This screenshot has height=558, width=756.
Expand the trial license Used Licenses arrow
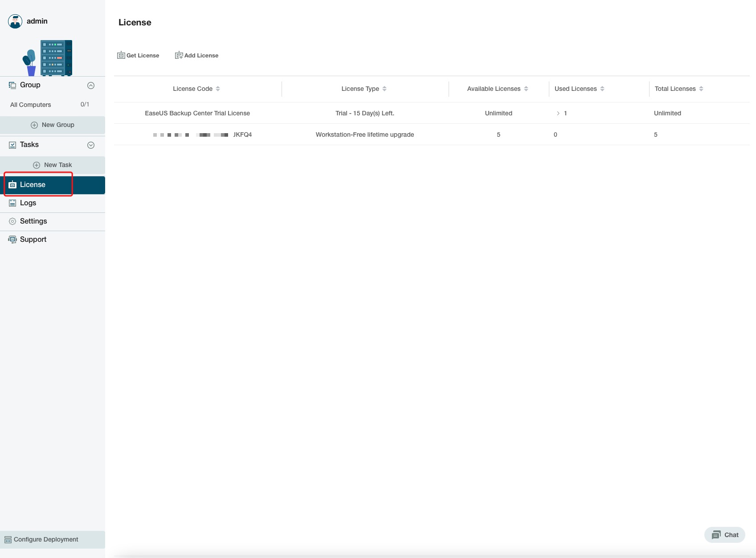pos(558,114)
